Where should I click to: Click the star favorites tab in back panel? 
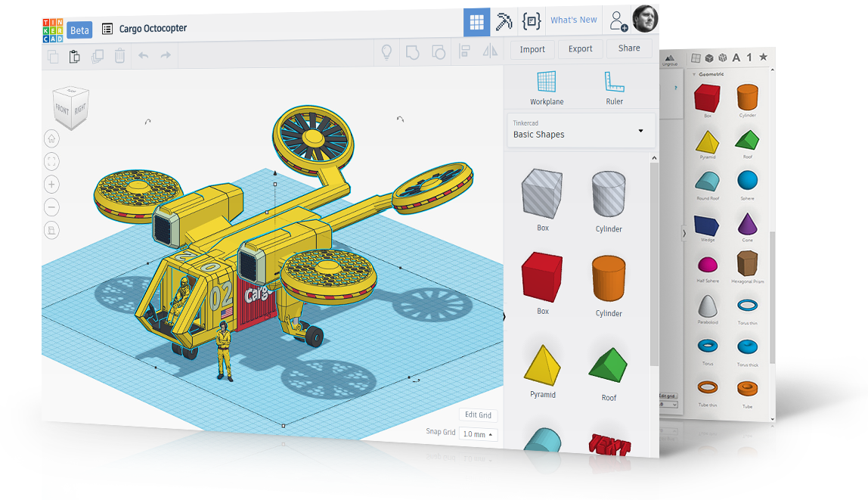(x=764, y=57)
